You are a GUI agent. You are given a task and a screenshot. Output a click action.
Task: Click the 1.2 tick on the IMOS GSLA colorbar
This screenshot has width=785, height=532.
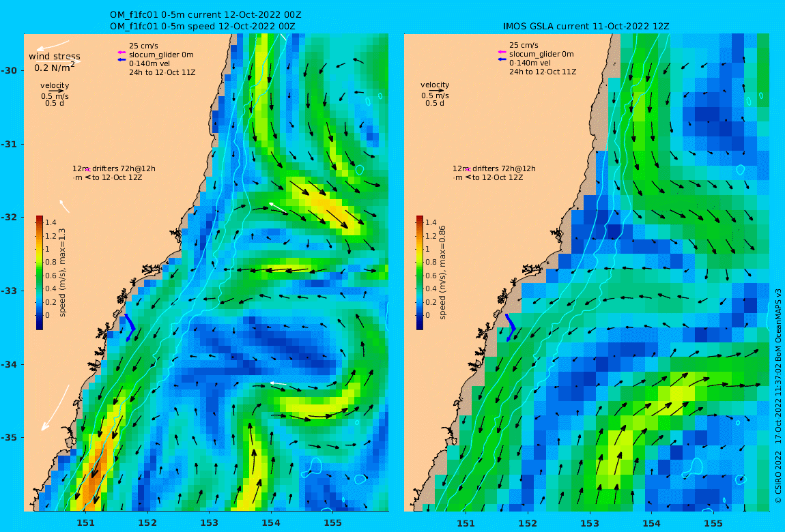coord(431,235)
